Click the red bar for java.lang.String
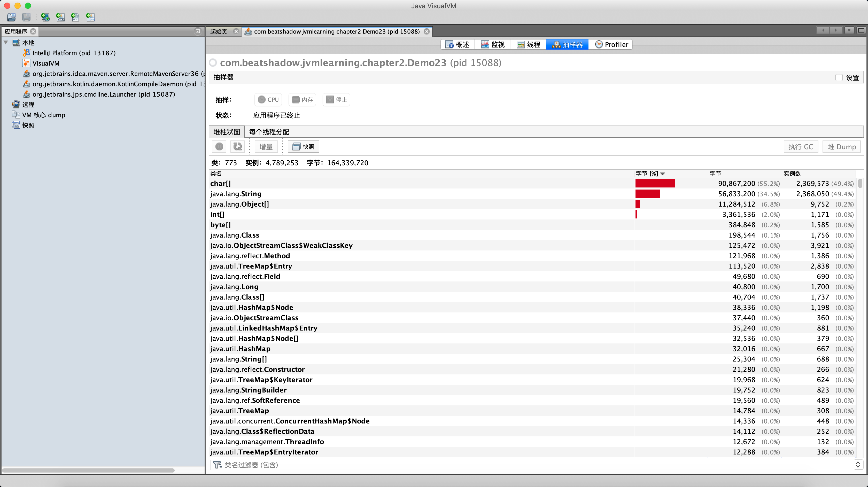Image resolution: width=868 pixels, height=487 pixels. pyautogui.click(x=648, y=194)
